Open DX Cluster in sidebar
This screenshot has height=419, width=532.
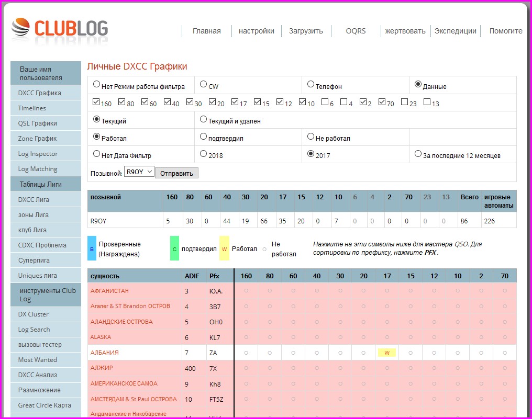(x=34, y=314)
